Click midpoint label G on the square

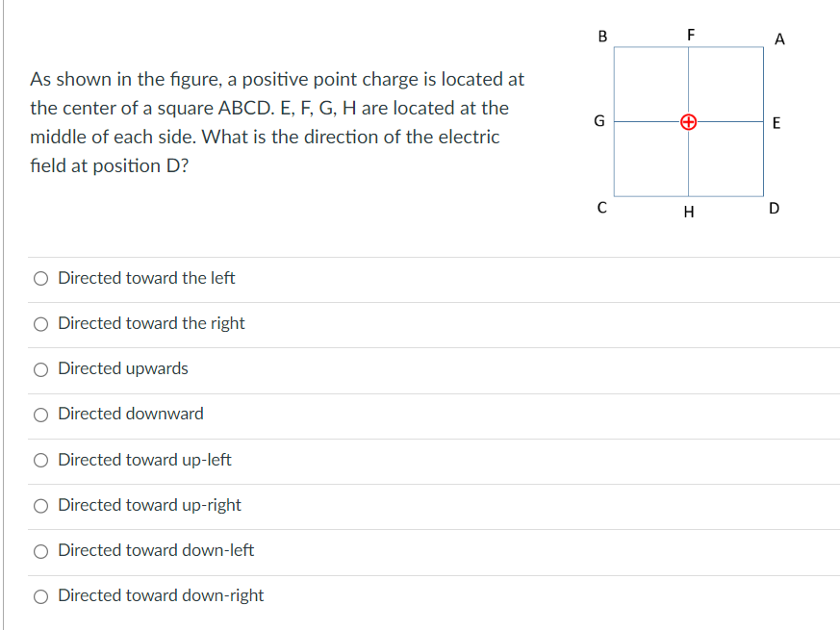pos(598,121)
